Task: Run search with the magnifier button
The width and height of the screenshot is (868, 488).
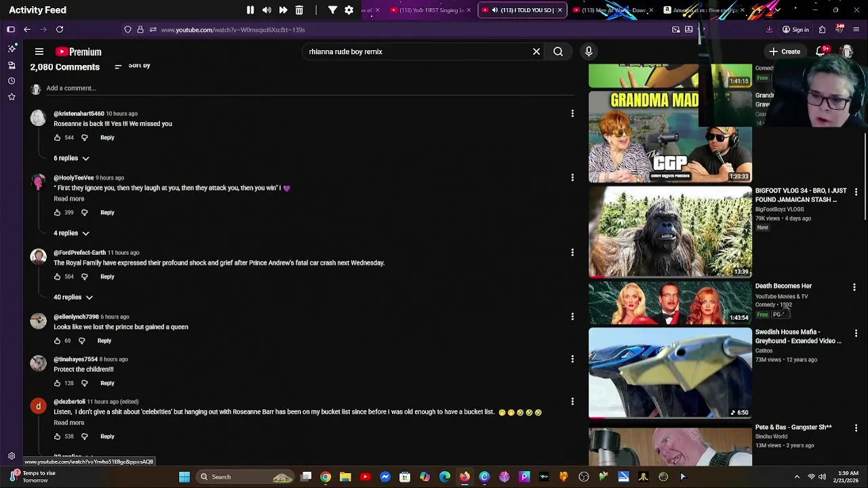Action: point(558,52)
